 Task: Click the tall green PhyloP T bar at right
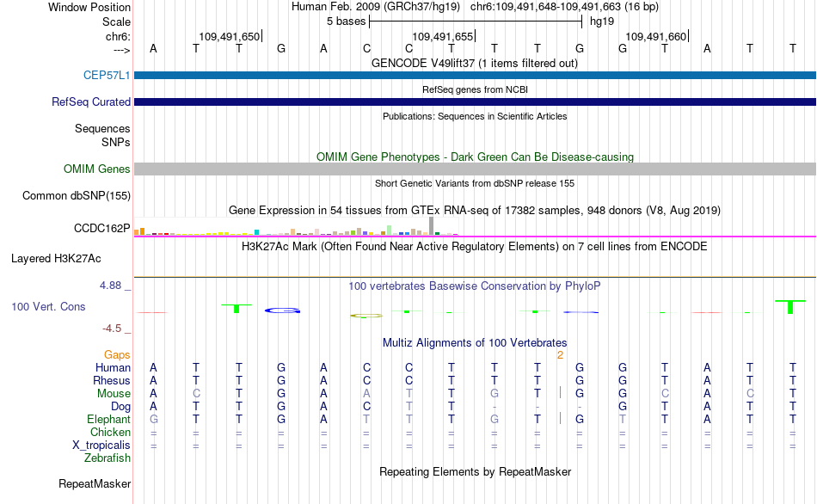(x=790, y=306)
